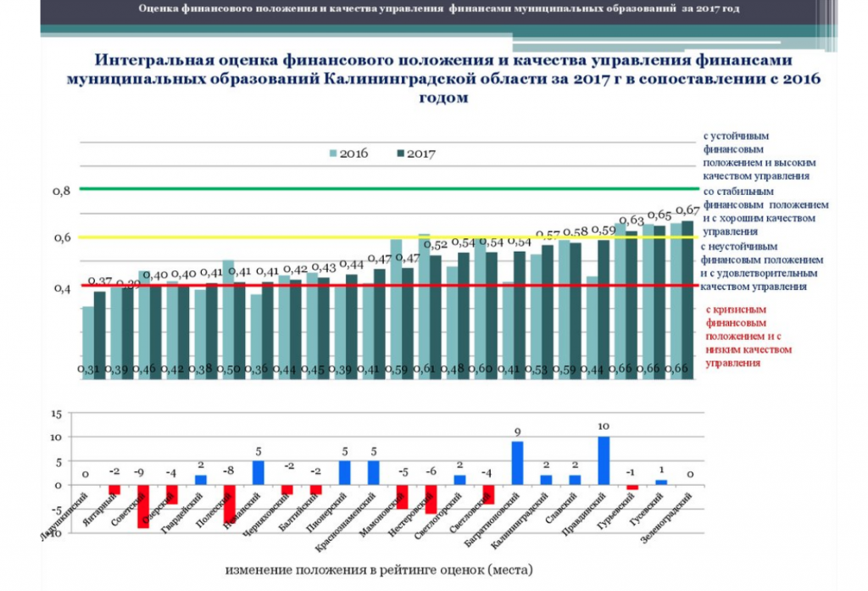
Task: Select the red bar labeled -9
Action: tap(142, 506)
